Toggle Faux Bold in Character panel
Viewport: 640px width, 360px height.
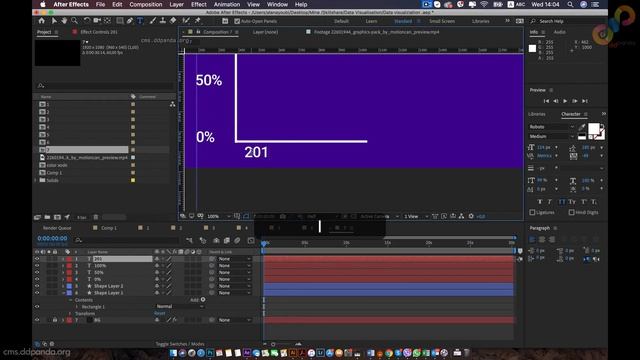point(540,202)
